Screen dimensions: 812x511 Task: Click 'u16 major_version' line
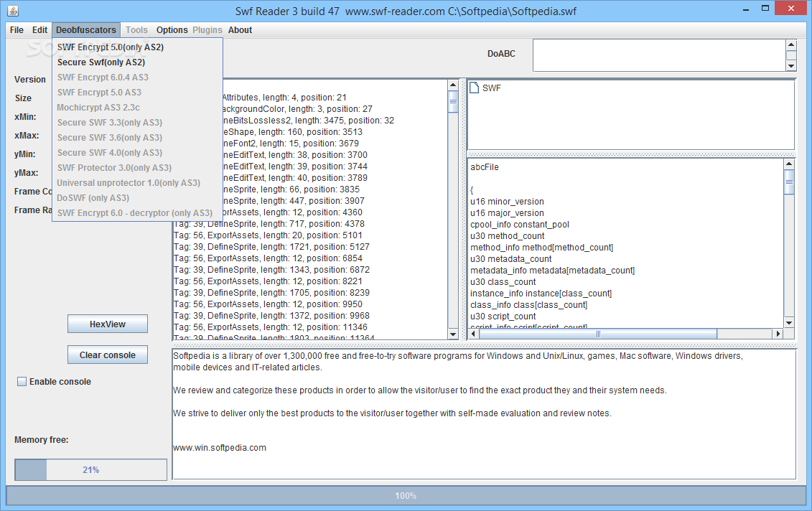click(x=507, y=212)
